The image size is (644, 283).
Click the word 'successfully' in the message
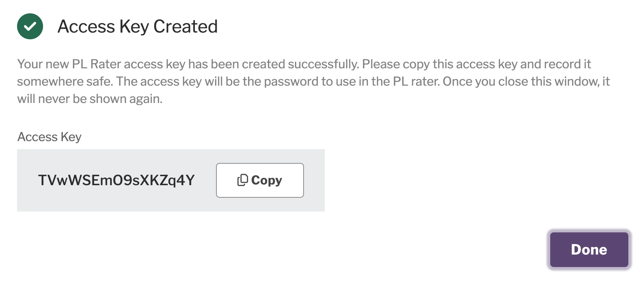pos(323,65)
